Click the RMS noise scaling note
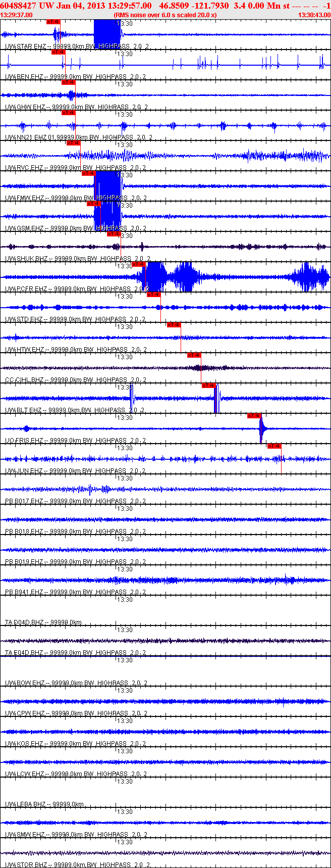Screen dimensions: 331x868 [165, 15]
